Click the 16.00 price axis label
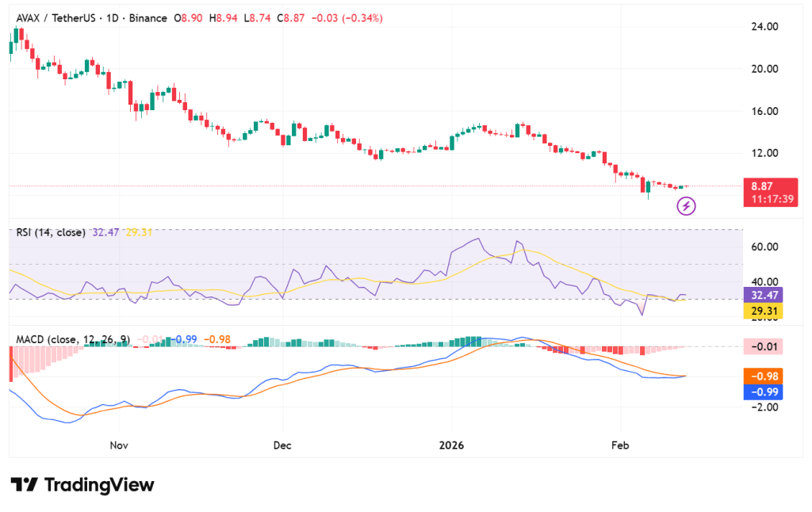812x512 pixels. click(x=764, y=111)
